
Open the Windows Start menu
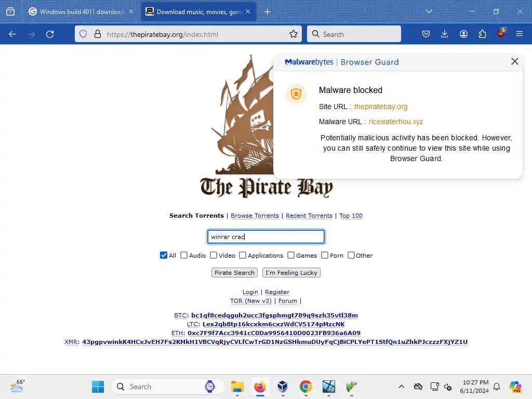pos(98,387)
